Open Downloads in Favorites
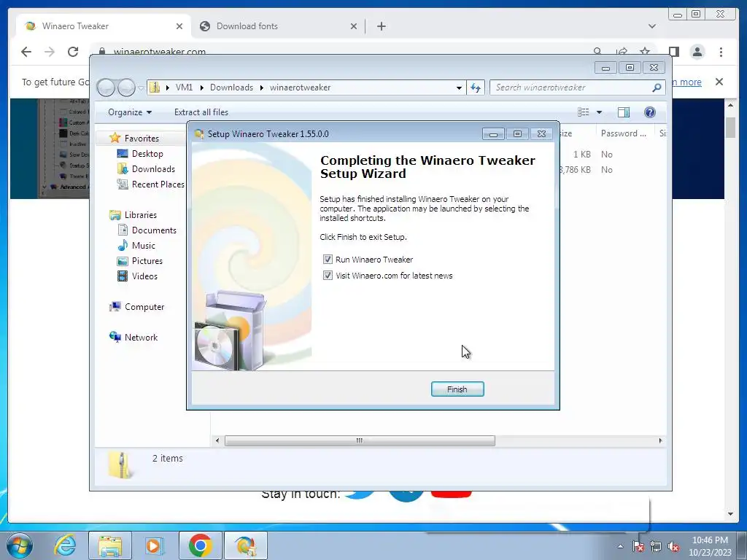 153,169
